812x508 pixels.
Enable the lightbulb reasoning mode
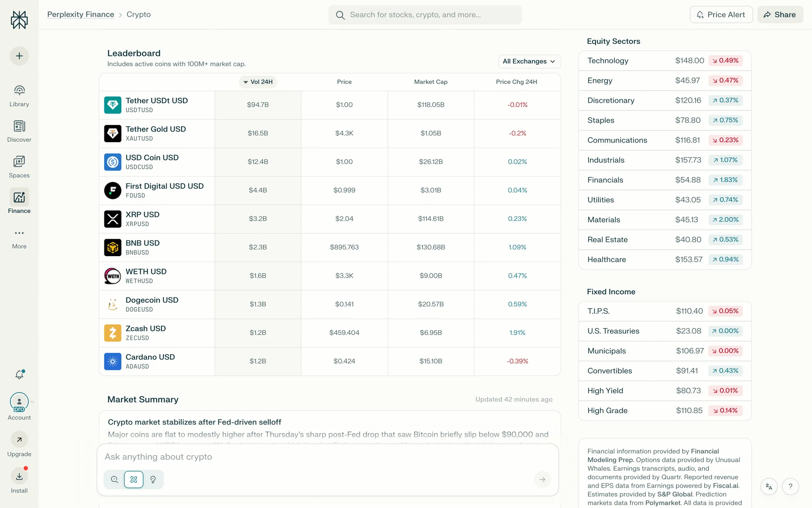coord(153,480)
